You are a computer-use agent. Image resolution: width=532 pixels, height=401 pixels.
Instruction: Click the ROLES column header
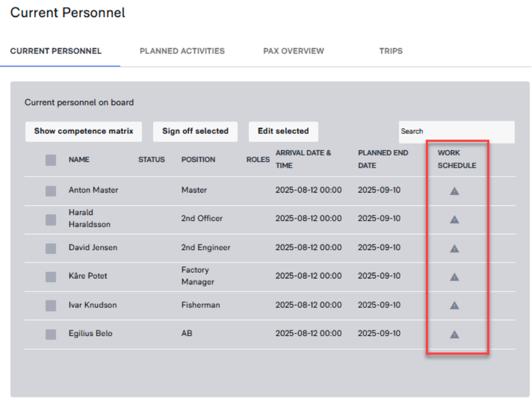[x=258, y=160]
